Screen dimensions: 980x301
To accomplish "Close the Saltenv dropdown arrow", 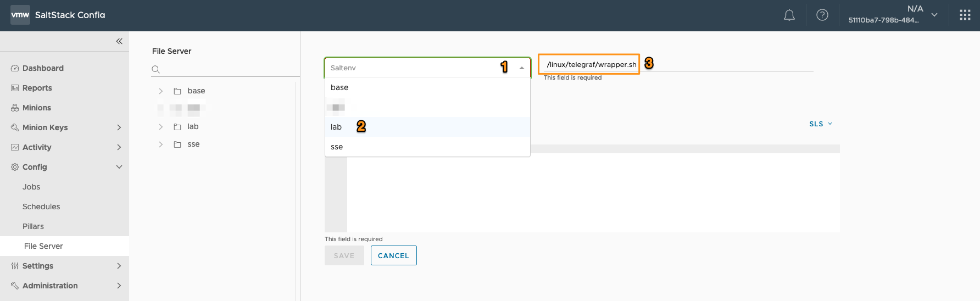I will (x=522, y=68).
